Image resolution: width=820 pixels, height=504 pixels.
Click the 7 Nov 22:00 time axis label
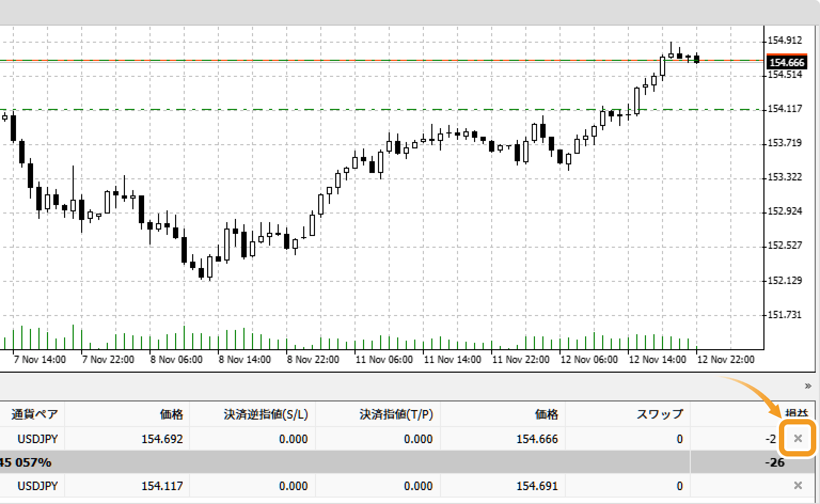coord(108,360)
